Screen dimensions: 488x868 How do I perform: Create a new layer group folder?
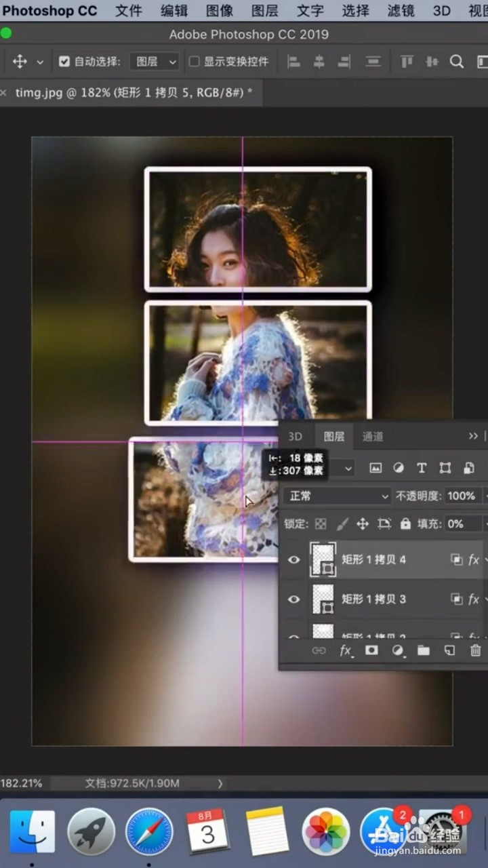click(424, 651)
